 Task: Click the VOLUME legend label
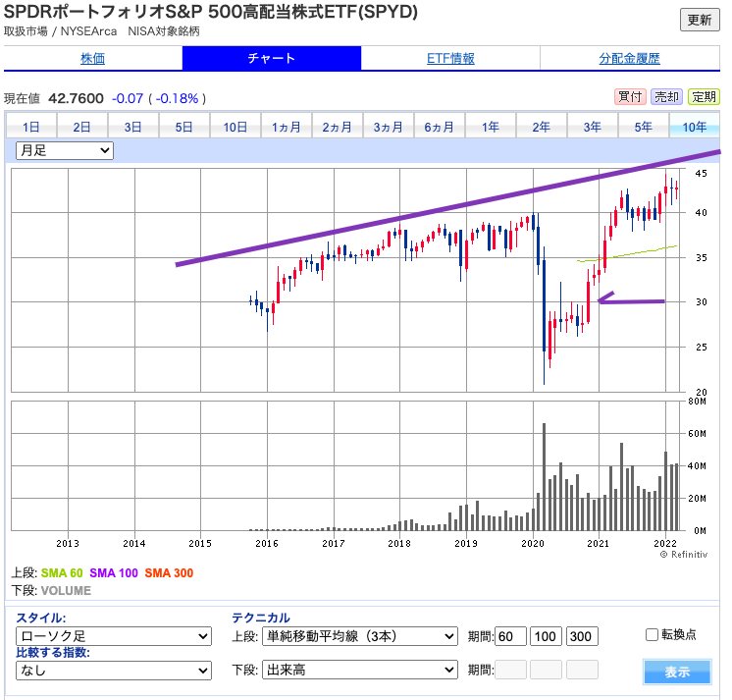point(66,591)
